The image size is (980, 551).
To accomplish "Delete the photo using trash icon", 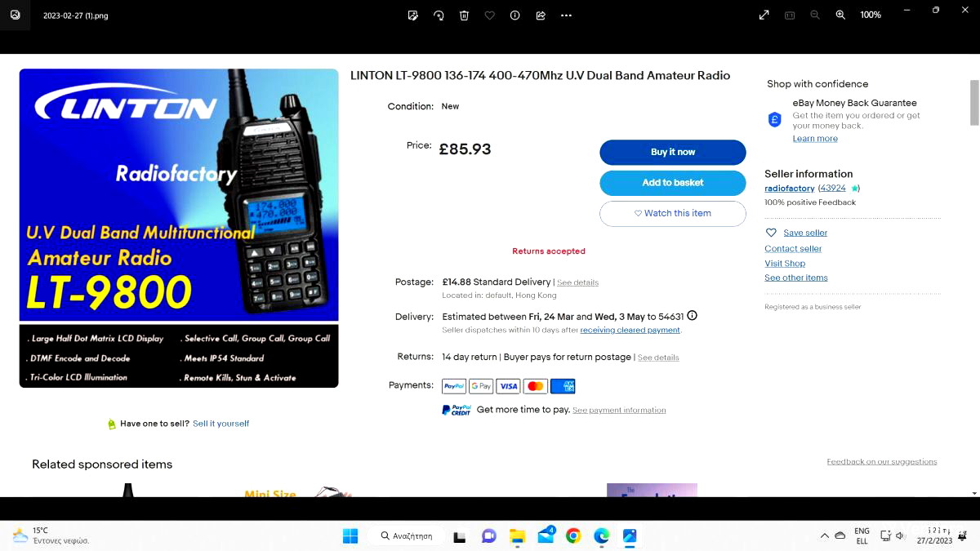I will click(x=464, y=15).
